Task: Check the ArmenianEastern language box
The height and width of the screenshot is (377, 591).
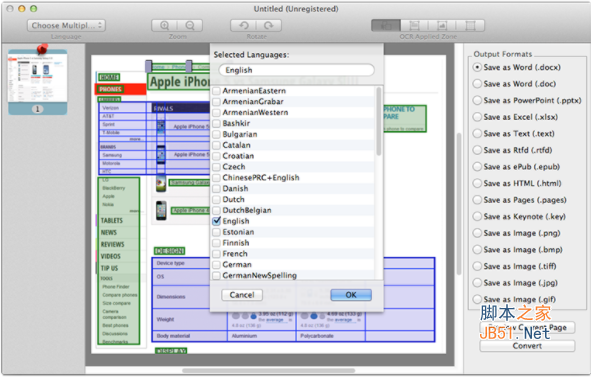Action: [216, 91]
